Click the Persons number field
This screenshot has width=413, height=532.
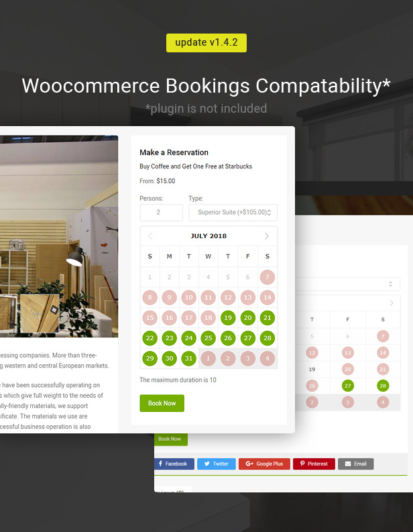(161, 213)
